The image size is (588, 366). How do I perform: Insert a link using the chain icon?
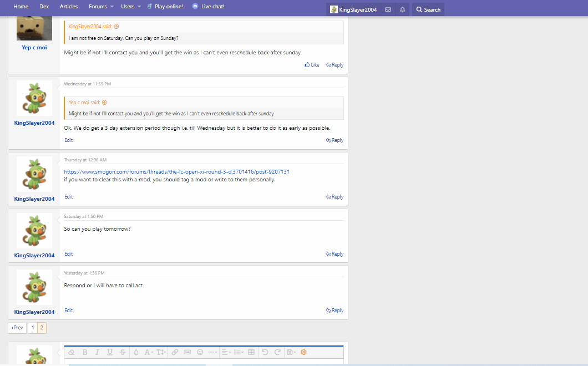pyautogui.click(x=175, y=352)
